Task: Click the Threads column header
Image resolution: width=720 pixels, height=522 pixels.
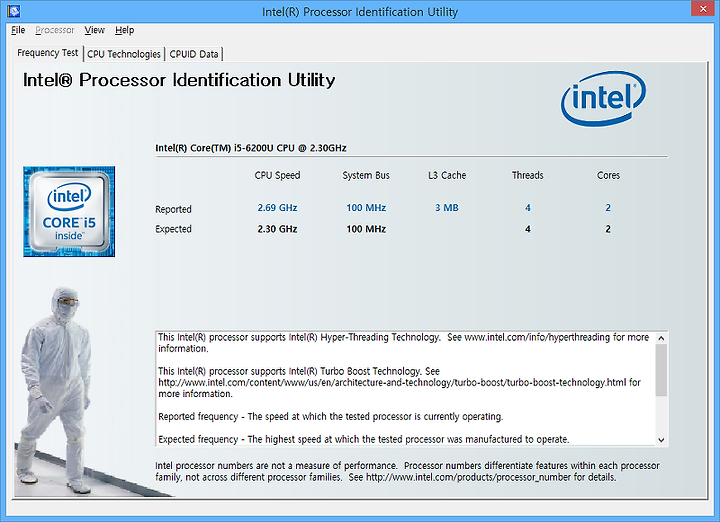Action: click(x=528, y=175)
